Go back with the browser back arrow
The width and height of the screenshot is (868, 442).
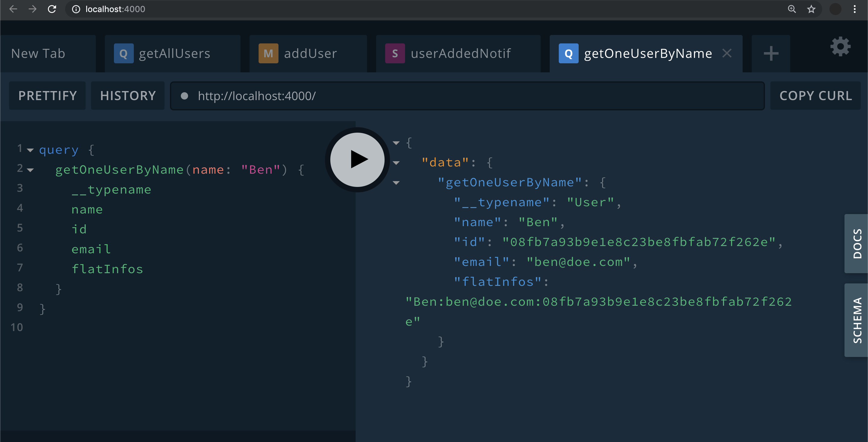pyautogui.click(x=13, y=9)
